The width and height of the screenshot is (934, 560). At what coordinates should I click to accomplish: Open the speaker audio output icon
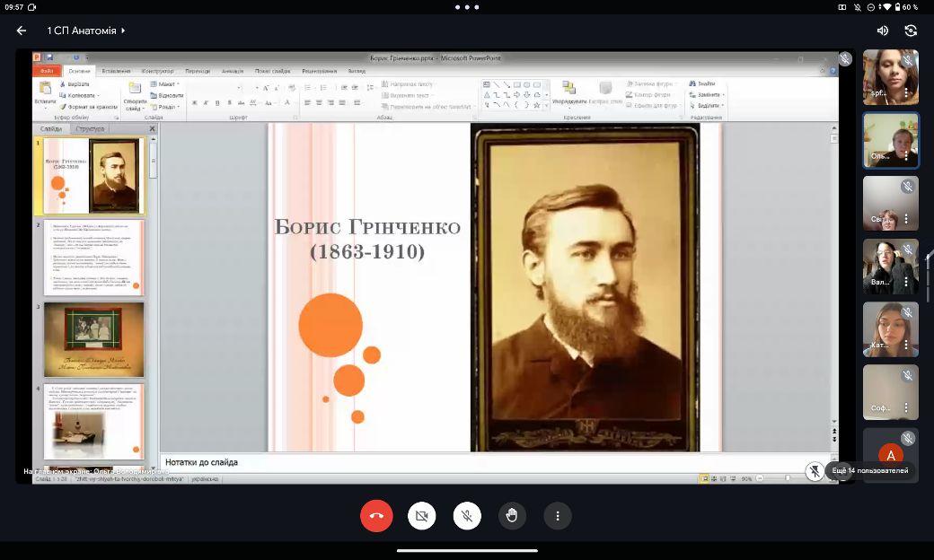pyautogui.click(x=882, y=31)
